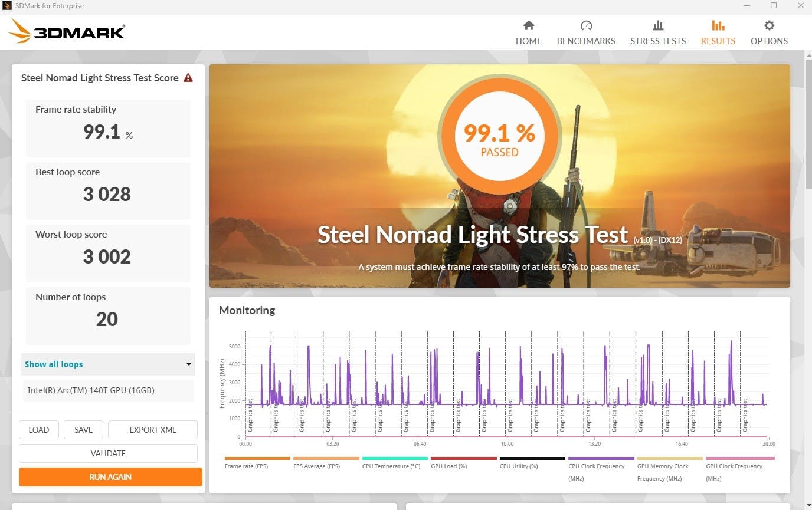Viewport: 812px width, 510px height.
Task: Open the HOME section
Action: 528,33
